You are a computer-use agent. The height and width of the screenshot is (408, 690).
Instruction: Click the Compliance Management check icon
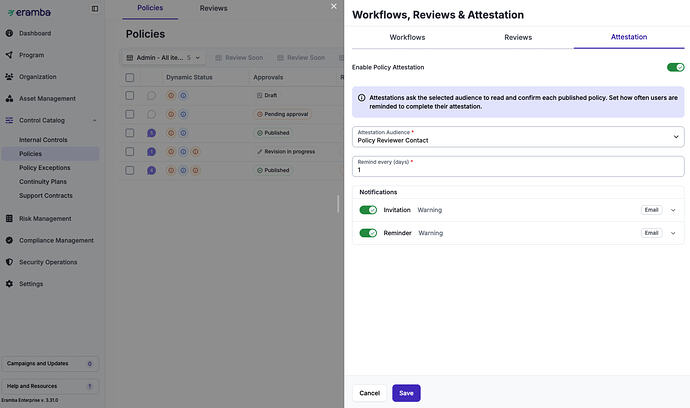point(9,240)
